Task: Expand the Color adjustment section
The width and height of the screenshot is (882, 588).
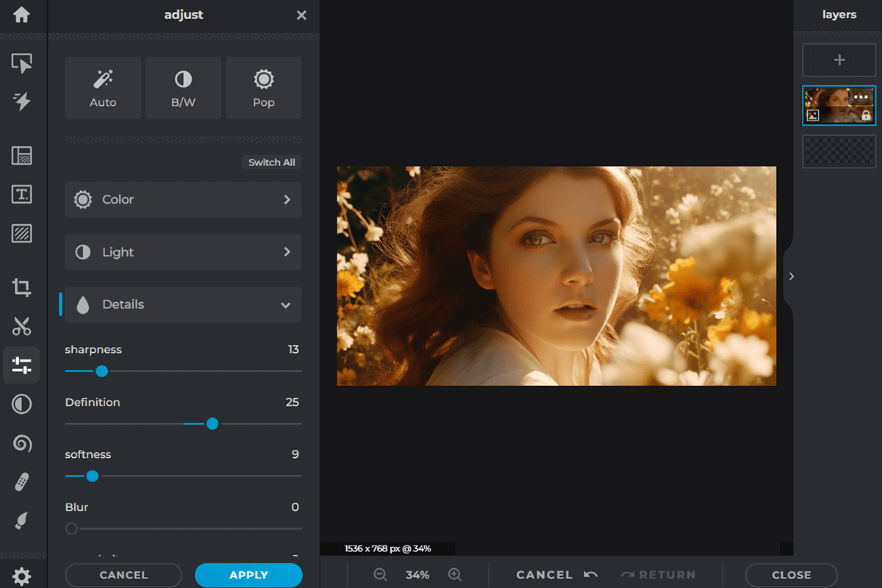Action: click(x=183, y=199)
